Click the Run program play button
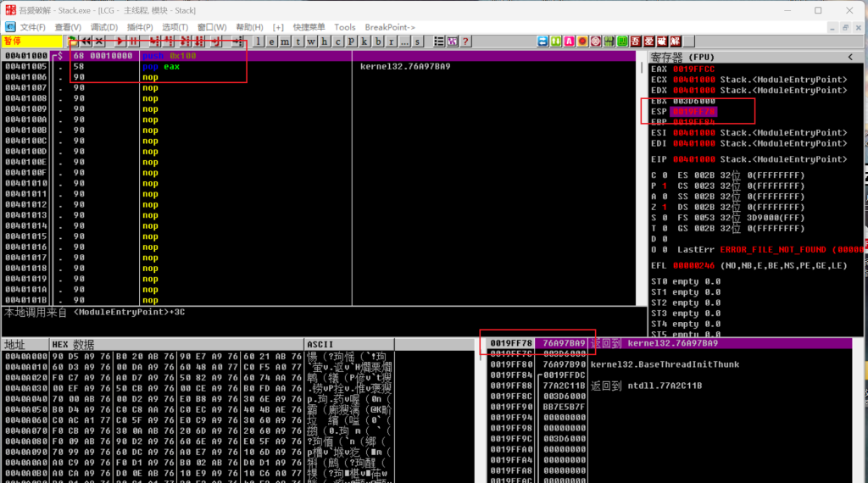The height and width of the screenshot is (483, 868). (x=120, y=42)
